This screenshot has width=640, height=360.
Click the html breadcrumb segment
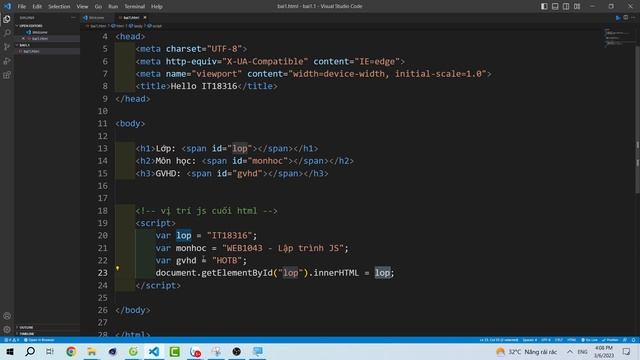pos(118,26)
